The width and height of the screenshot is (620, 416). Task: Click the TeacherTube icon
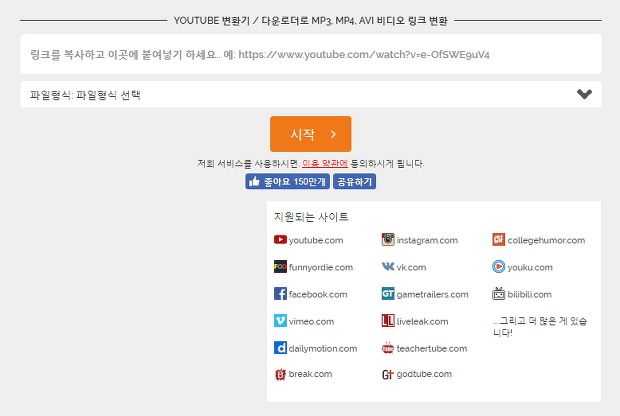click(388, 348)
